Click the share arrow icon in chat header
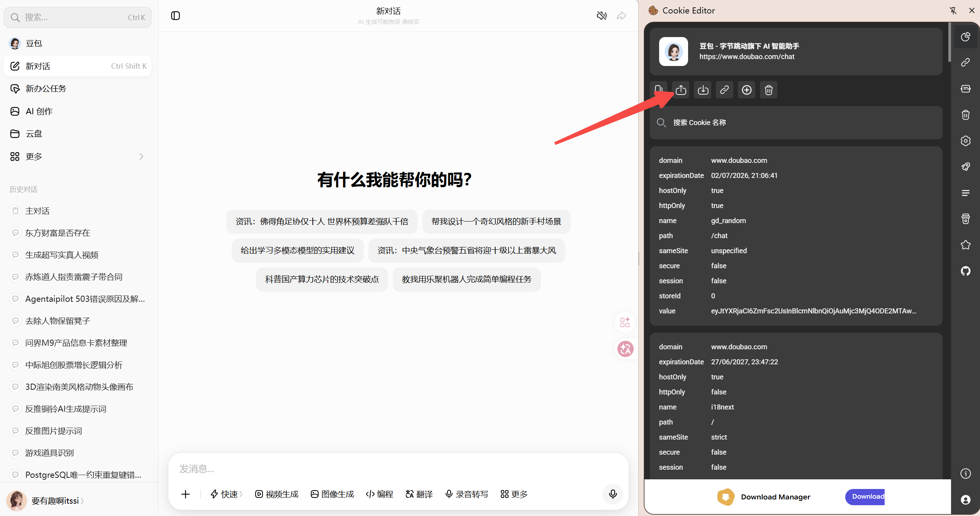Viewport: 980px width, 516px height. [621, 16]
